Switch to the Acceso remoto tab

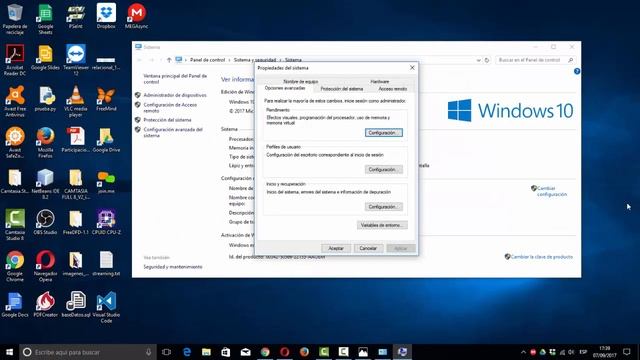(x=392, y=89)
